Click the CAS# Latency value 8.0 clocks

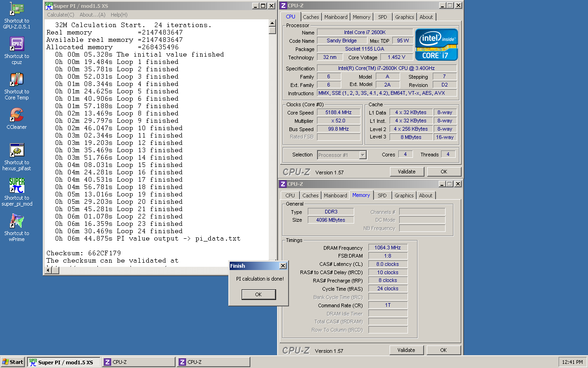point(388,264)
